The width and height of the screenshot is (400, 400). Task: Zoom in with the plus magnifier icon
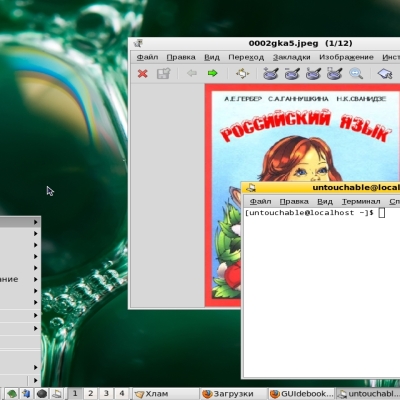[271, 73]
